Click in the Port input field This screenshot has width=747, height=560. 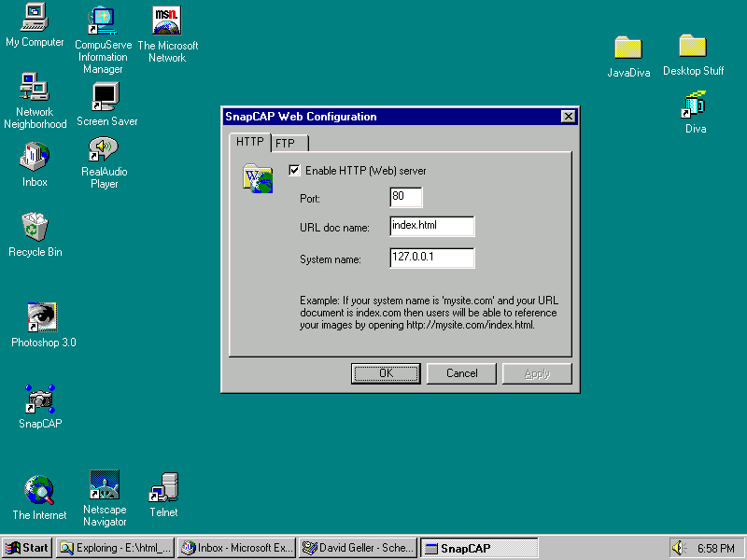(405, 198)
